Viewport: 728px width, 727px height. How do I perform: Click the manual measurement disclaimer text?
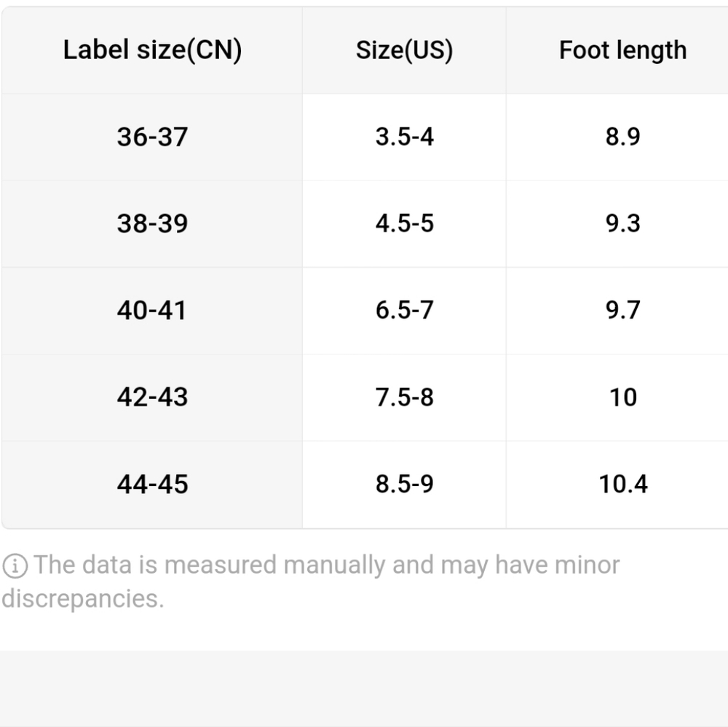(311, 581)
